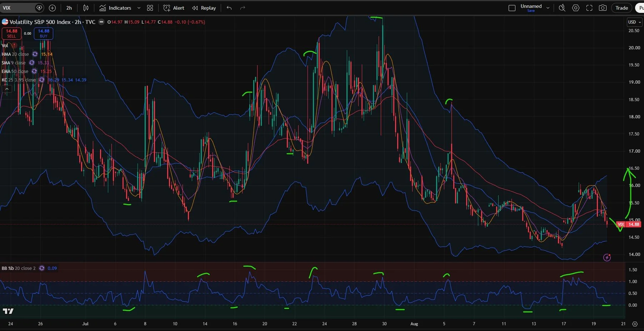The image size is (644, 331).
Task: Click the TradingView logo on the chart
Action: point(8,311)
